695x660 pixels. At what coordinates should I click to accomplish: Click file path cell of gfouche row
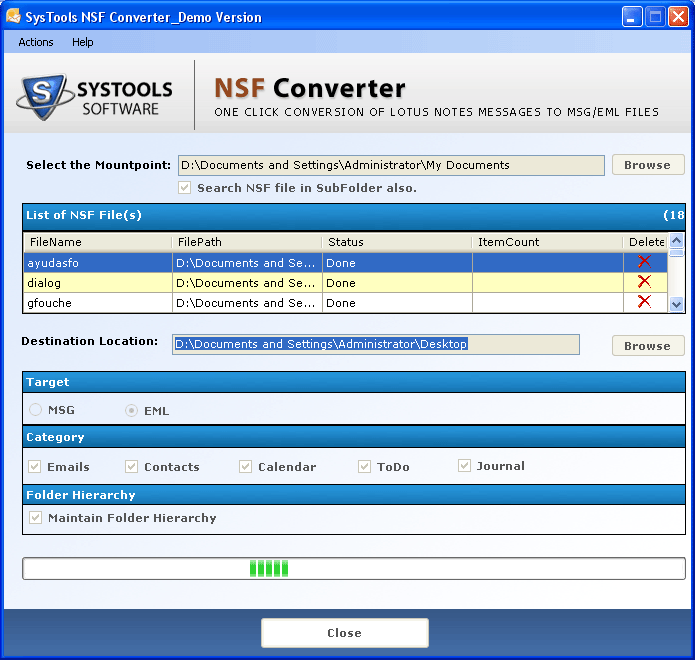tap(247, 303)
